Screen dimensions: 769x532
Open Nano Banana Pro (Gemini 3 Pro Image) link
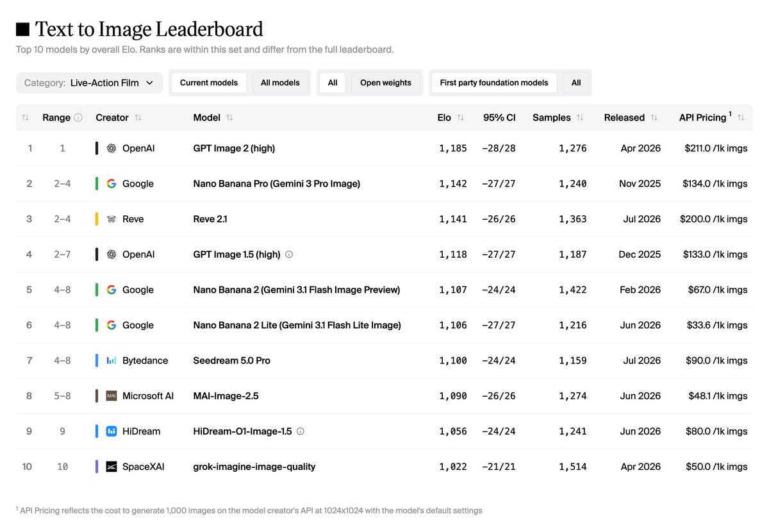(277, 183)
